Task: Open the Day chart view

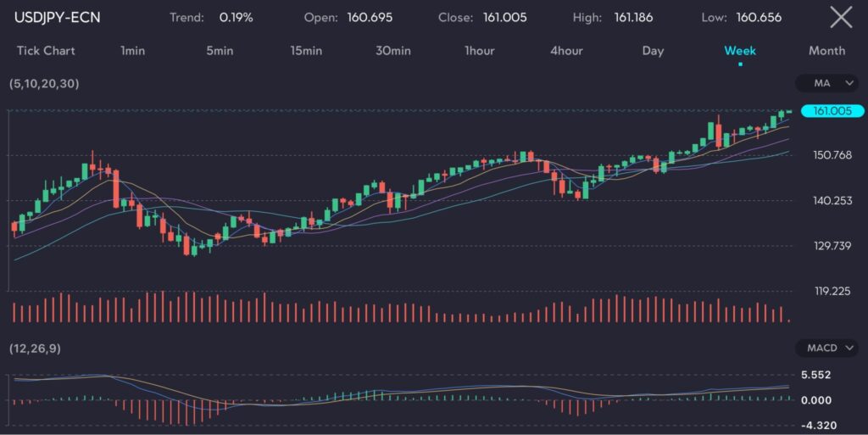Action: tap(653, 51)
